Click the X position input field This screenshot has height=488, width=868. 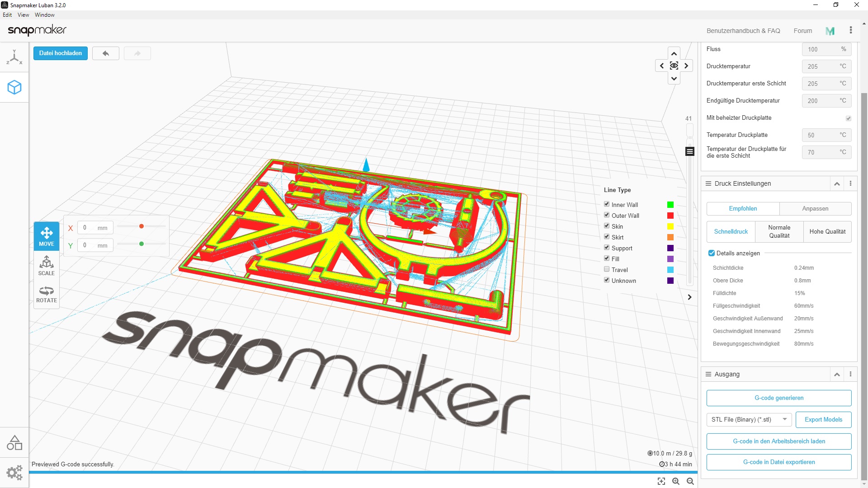pyautogui.click(x=95, y=228)
